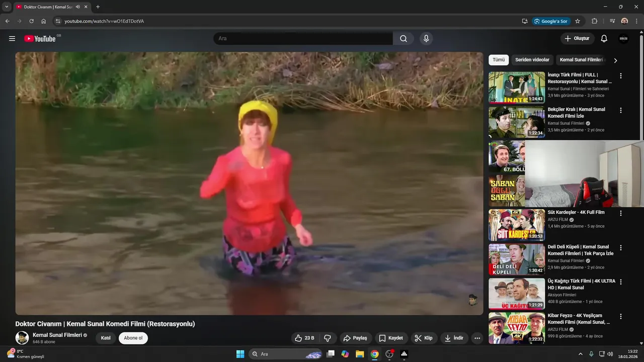Open the tab search dropdown arrow

7,7
